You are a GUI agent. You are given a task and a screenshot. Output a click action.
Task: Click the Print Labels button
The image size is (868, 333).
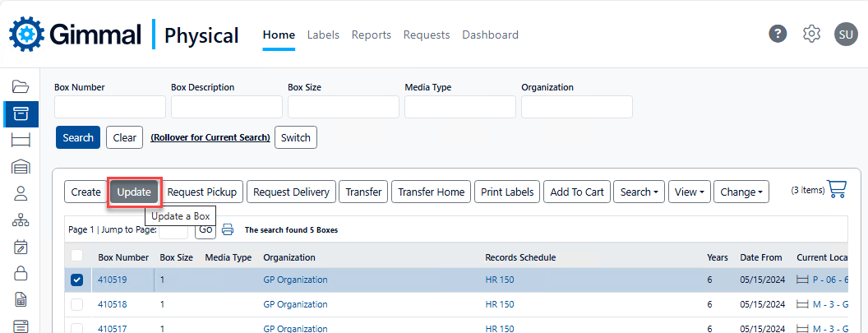(x=507, y=192)
